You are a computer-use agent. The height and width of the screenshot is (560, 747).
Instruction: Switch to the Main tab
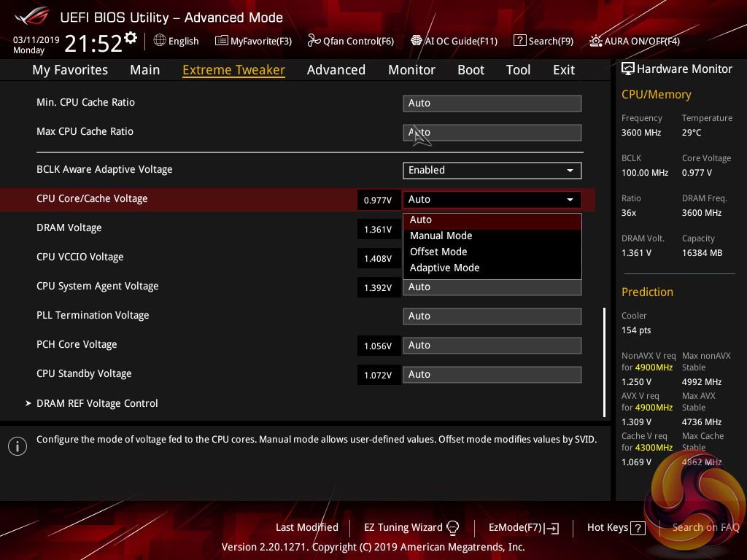(145, 70)
